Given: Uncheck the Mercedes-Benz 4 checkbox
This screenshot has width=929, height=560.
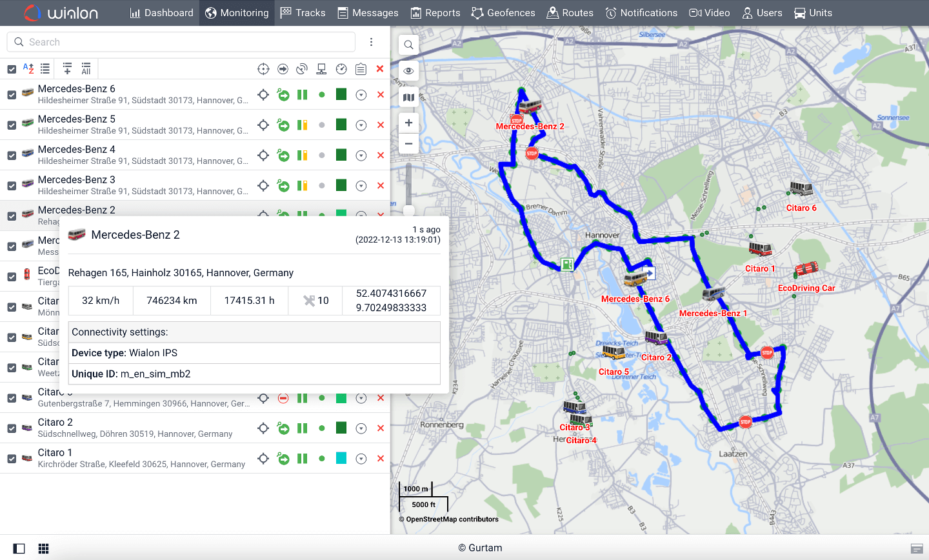Looking at the screenshot, I should pyautogui.click(x=11, y=155).
